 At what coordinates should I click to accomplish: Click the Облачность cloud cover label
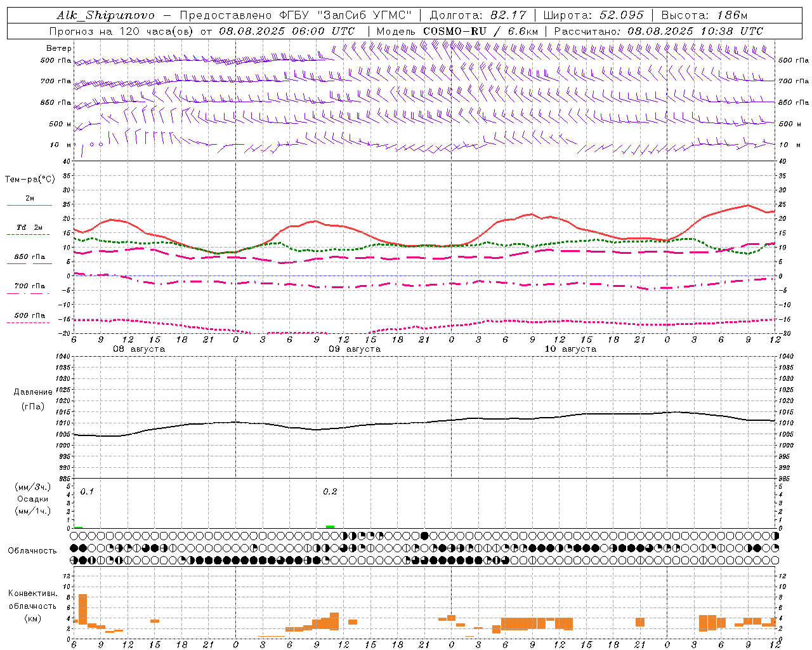click(x=32, y=551)
